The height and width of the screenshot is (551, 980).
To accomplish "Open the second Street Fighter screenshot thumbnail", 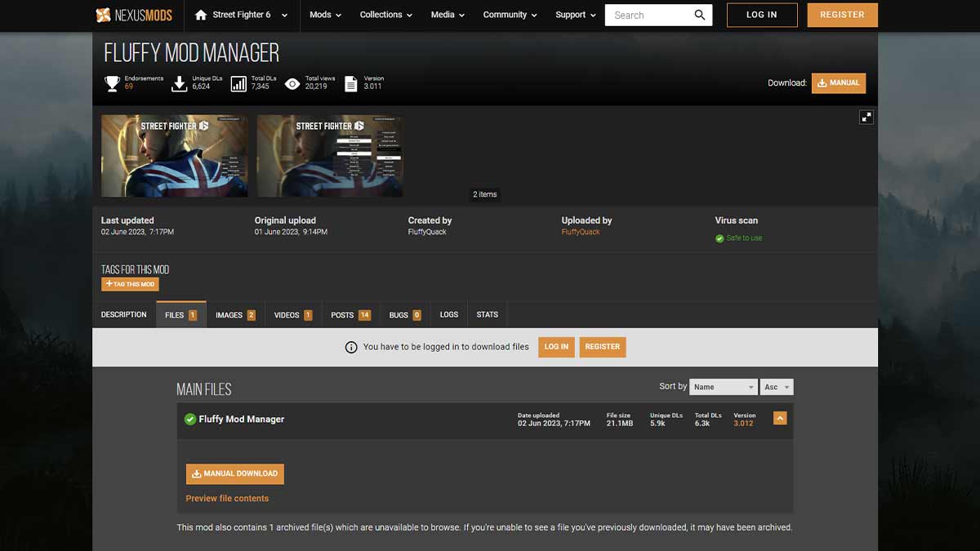I will (x=330, y=156).
